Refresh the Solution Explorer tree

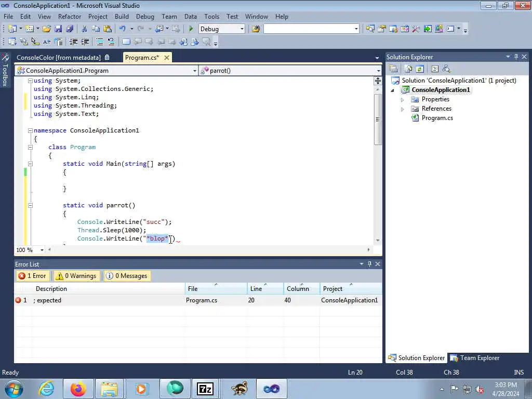tap(420, 69)
